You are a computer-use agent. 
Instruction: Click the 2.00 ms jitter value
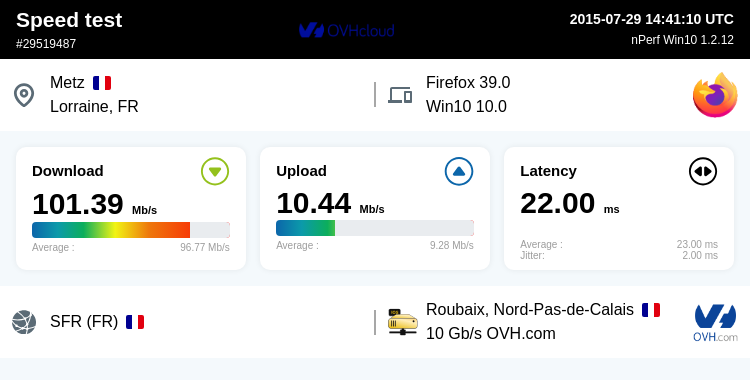[700, 255]
